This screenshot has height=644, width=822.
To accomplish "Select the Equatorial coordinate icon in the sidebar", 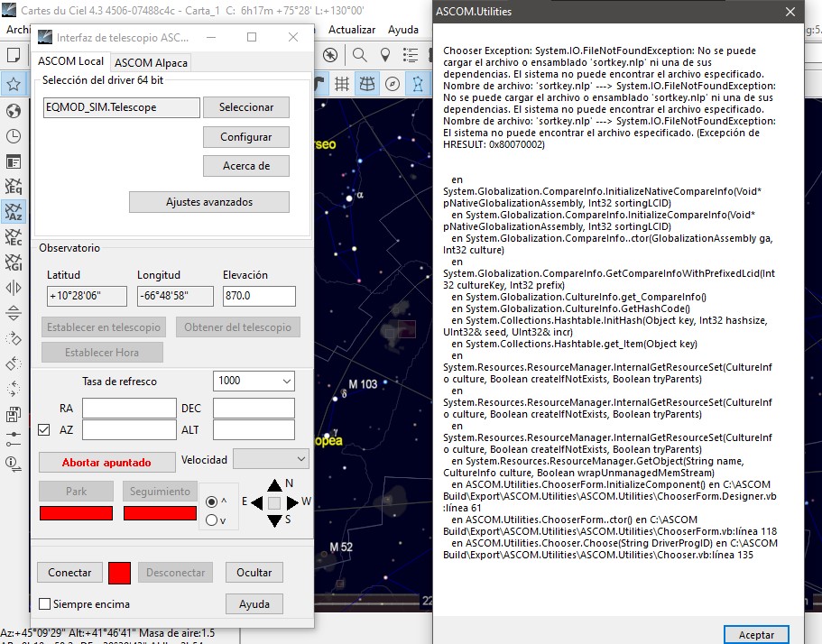I will click(x=14, y=186).
